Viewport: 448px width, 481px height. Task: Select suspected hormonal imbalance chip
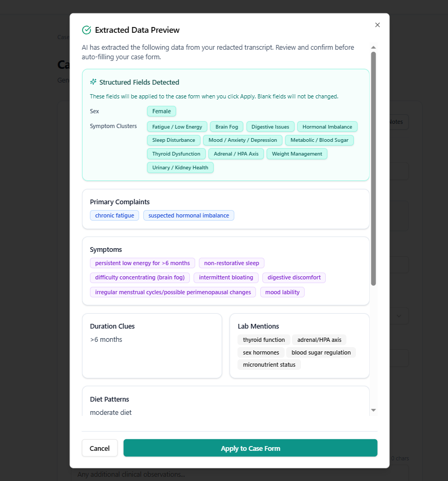click(189, 215)
